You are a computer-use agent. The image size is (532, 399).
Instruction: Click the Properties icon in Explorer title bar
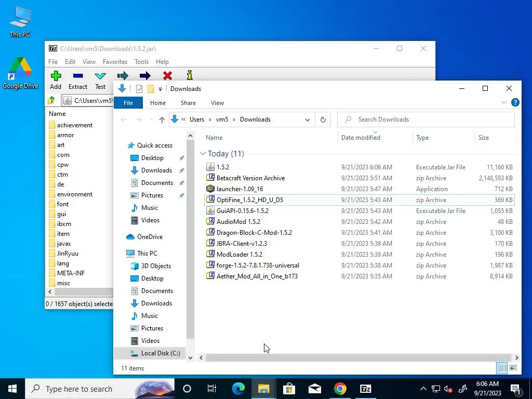pos(139,88)
